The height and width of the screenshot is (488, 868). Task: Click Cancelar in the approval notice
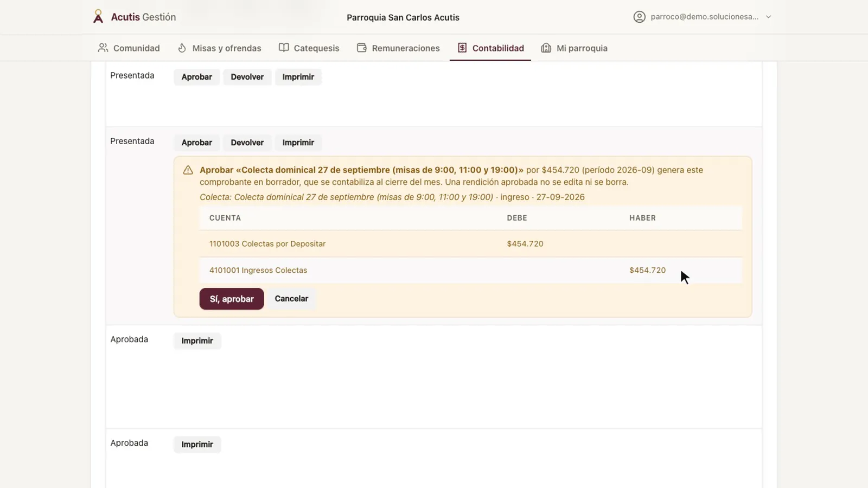[291, 299]
